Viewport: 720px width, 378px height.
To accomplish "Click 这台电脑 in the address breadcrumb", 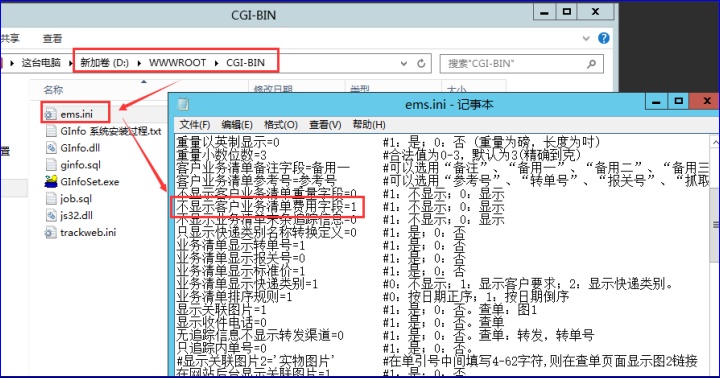I will coord(41,63).
